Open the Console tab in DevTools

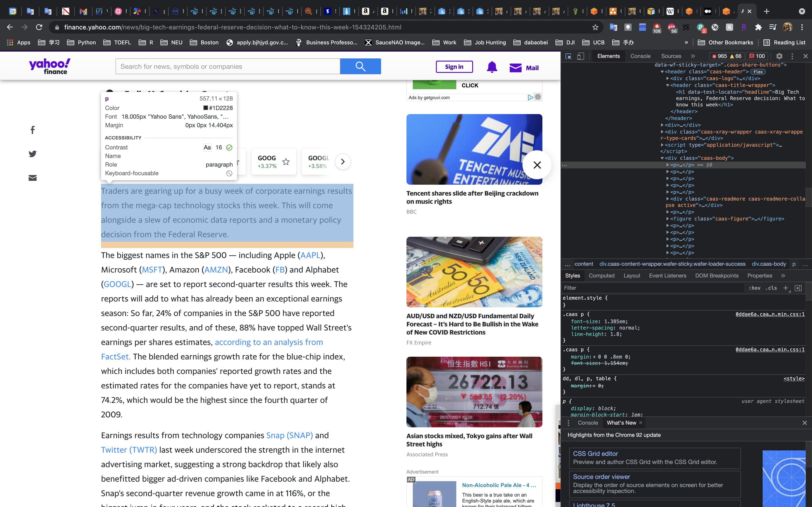click(x=640, y=56)
